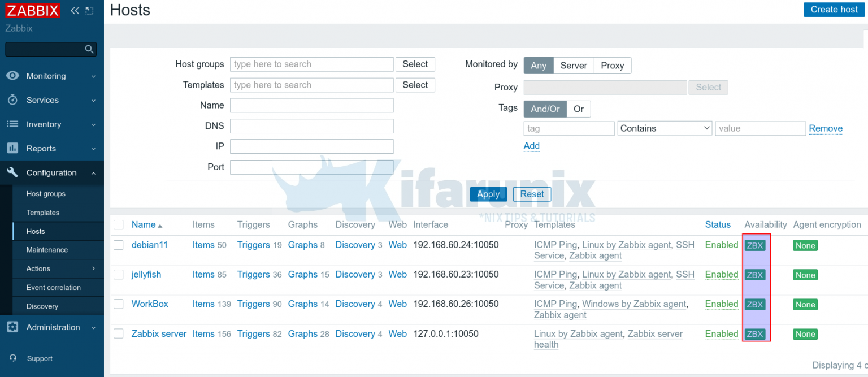Open the Services section icon
Screen dimensions: 868x377
click(x=13, y=100)
